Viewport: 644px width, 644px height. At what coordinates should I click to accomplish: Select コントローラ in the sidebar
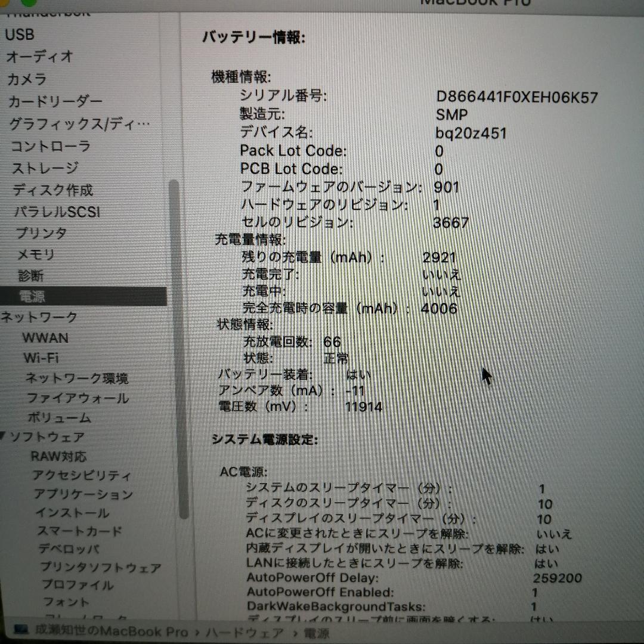49,145
